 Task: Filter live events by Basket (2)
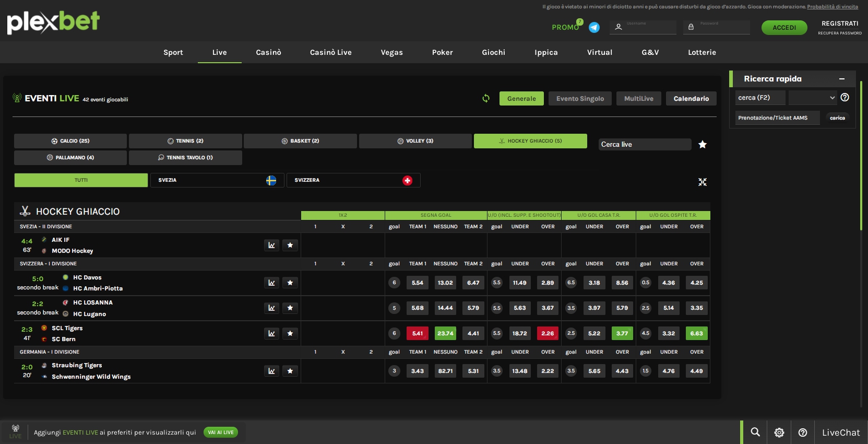(300, 141)
